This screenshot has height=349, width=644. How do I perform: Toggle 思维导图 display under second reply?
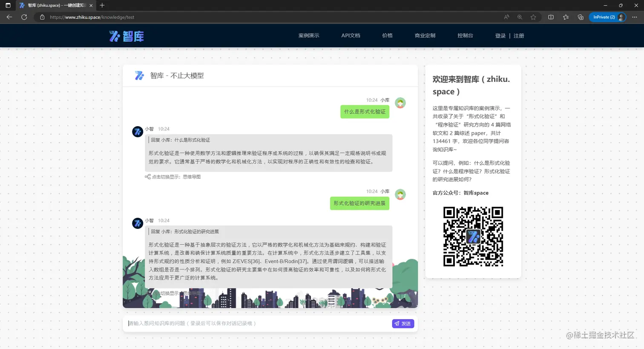[172, 293]
